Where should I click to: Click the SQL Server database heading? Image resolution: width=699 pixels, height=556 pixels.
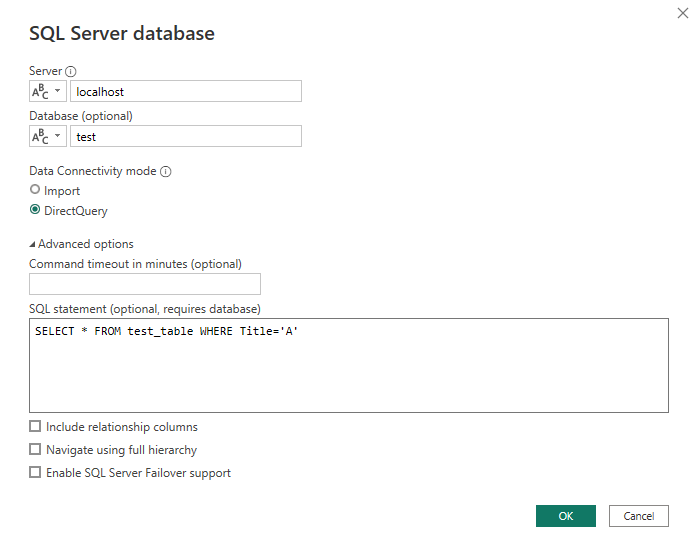pyautogui.click(x=122, y=33)
